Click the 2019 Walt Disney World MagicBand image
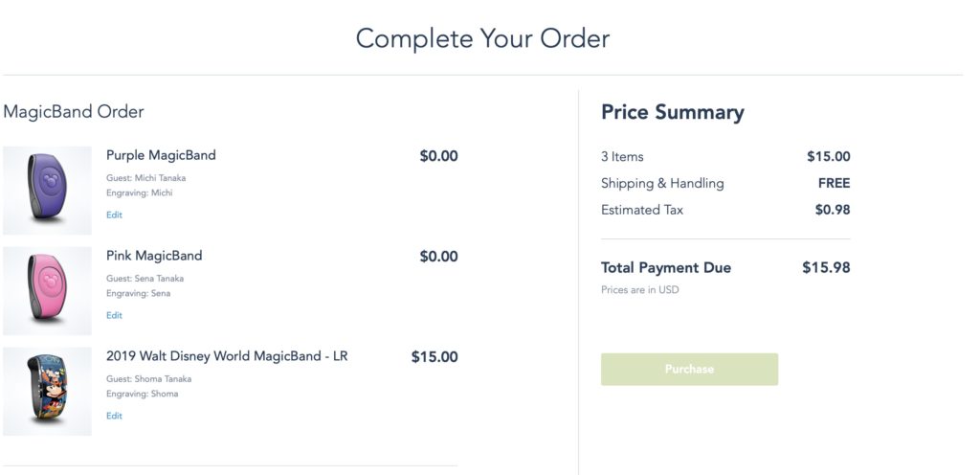Screen dimensions: 980x475 [47, 391]
